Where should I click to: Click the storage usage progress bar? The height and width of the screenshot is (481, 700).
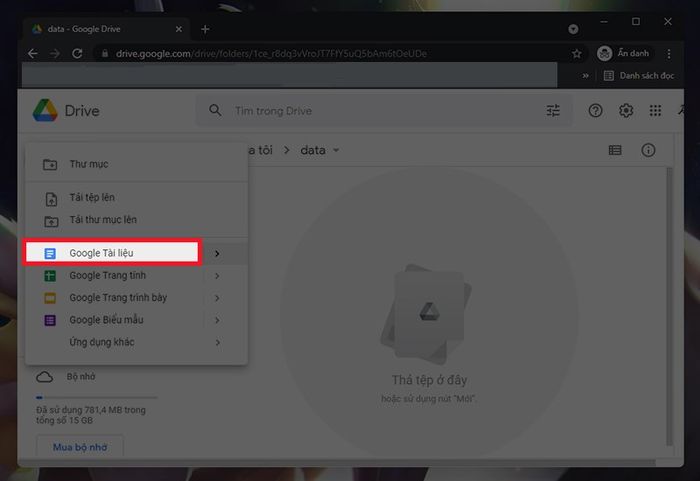96,397
